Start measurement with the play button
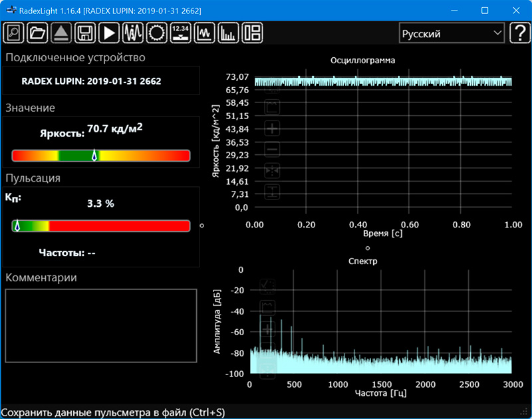 [x=109, y=33]
